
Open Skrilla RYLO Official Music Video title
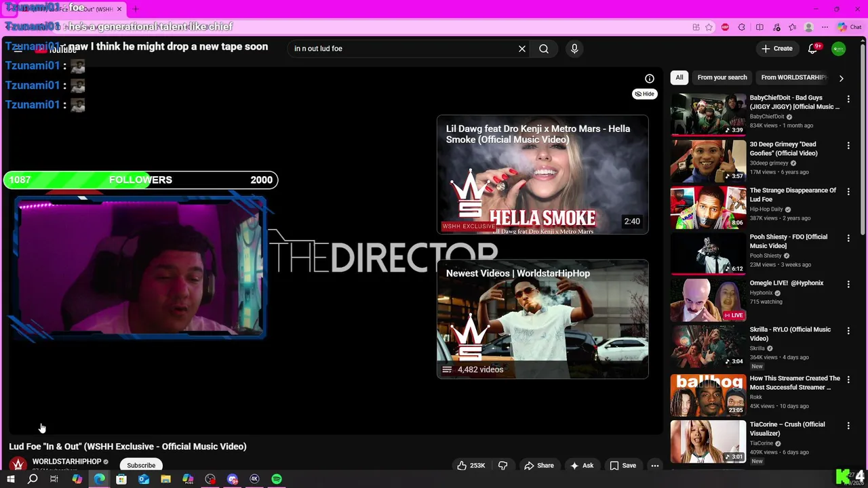coord(790,333)
